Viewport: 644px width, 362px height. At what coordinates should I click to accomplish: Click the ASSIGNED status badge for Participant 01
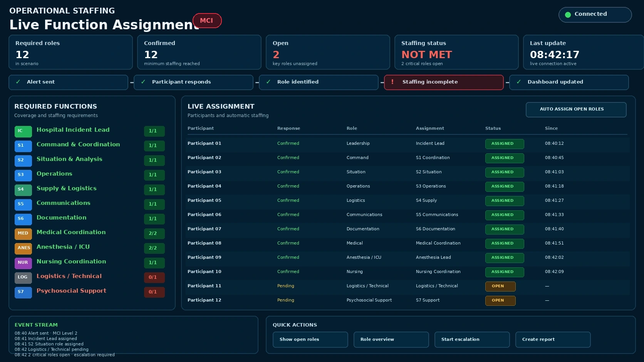point(505,144)
